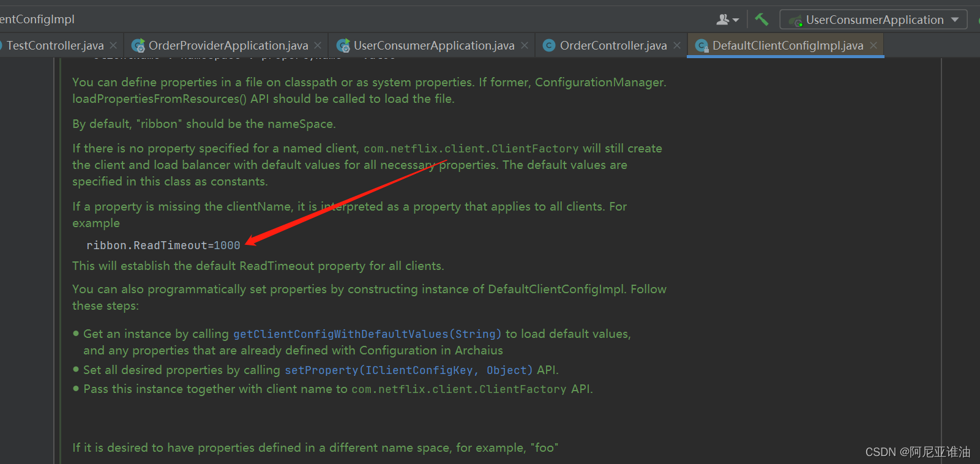Click the ribbon.ReadTimeout=1000 example line
The image size is (980, 464).
click(x=163, y=245)
